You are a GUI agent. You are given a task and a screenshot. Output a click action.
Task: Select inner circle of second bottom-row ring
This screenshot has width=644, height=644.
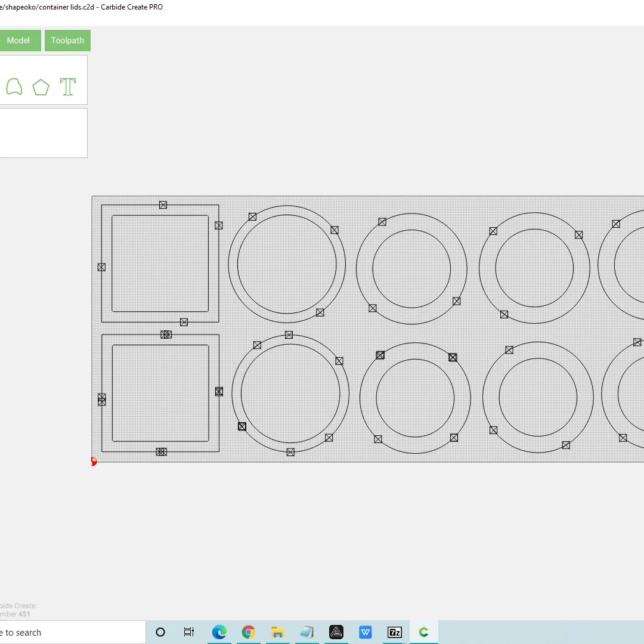click(415, 398)
